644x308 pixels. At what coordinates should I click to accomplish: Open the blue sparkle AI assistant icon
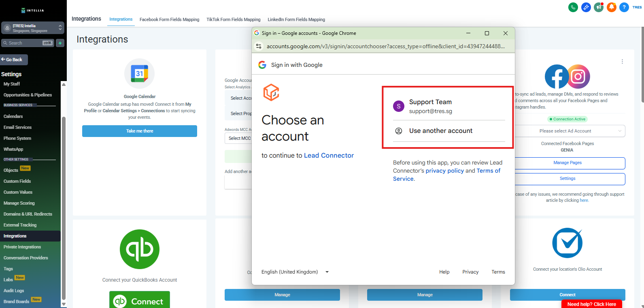click(x=586, y=7)
